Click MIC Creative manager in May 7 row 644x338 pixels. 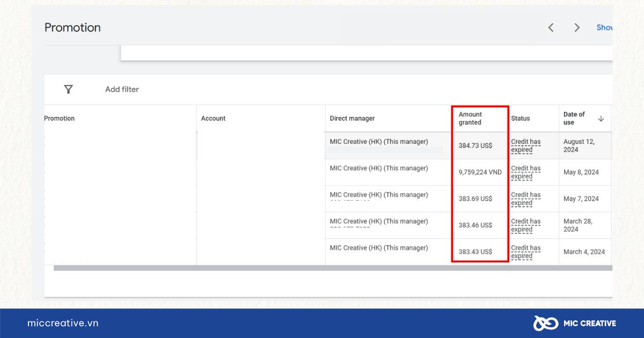click(379, 195)
